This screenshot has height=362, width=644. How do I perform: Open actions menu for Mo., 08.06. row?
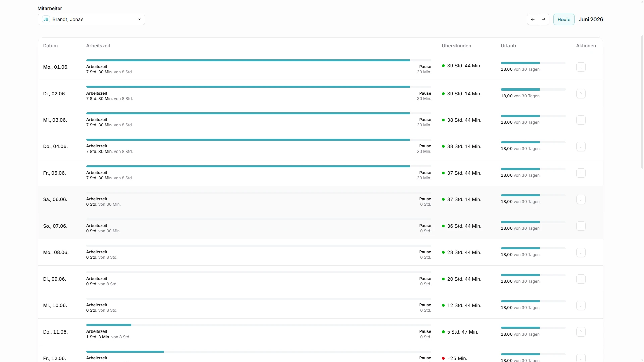click(581, 252)
